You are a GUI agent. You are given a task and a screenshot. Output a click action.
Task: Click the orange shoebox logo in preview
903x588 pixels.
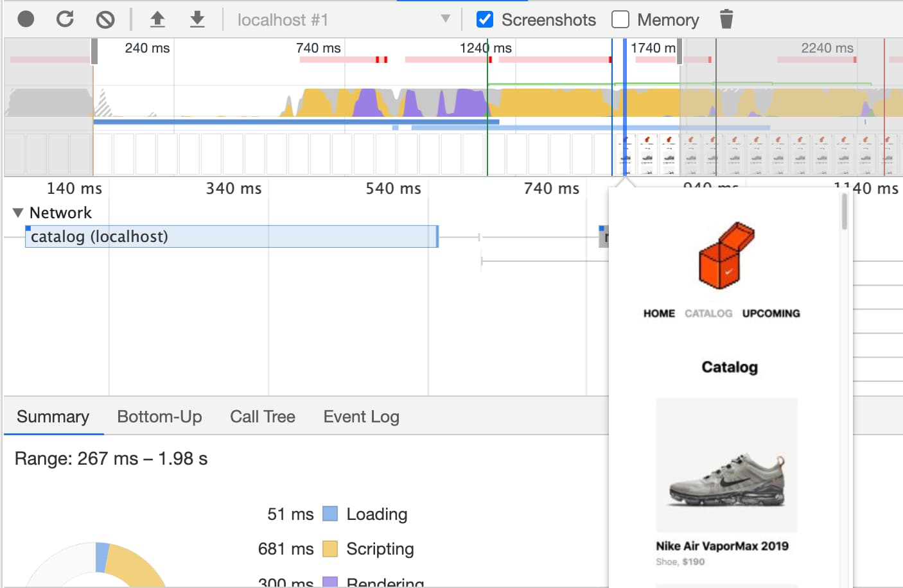(726, 255)
